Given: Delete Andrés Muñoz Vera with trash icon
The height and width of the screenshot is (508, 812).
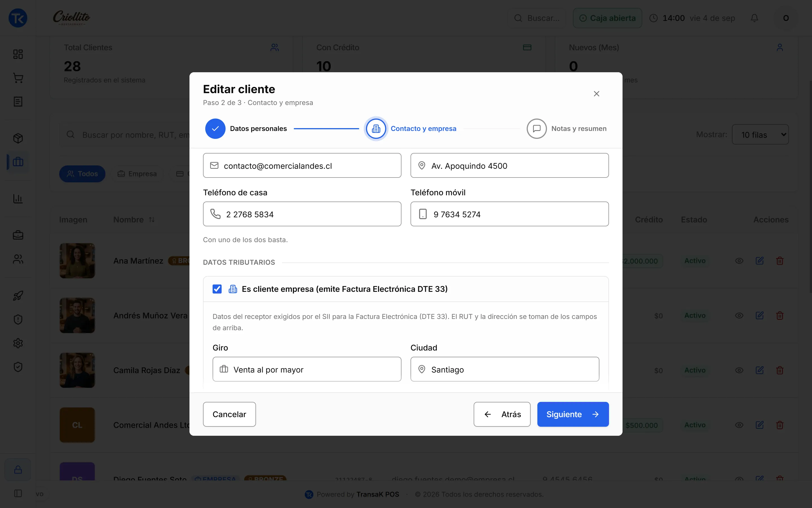Looking at the screenshot, I should (x=780, y=316).
